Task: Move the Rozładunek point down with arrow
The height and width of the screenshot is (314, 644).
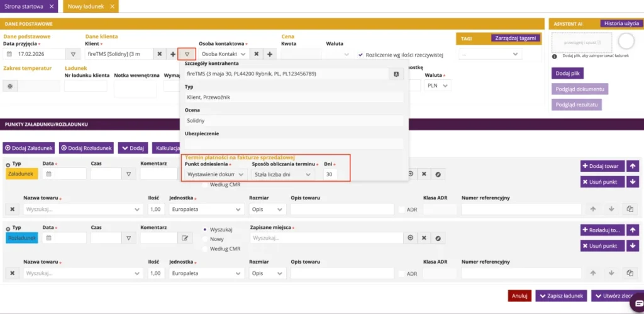Action: pyautogui.click(x=631, y=246)
